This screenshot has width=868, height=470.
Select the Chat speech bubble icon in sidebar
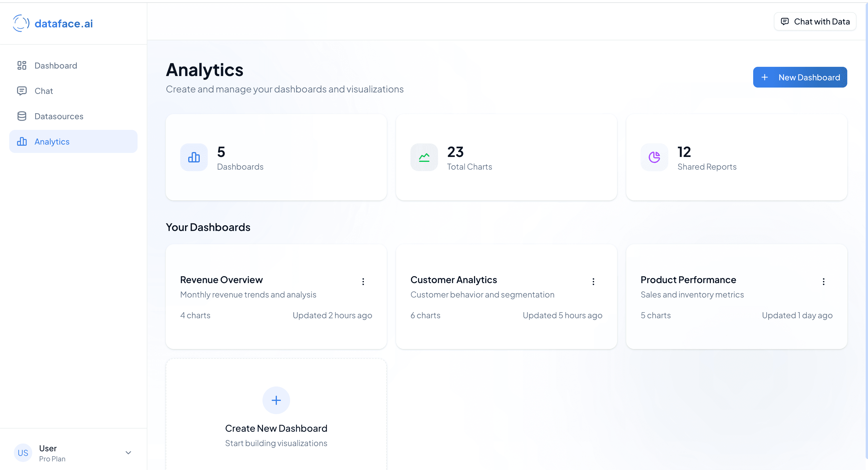point(22,91)
